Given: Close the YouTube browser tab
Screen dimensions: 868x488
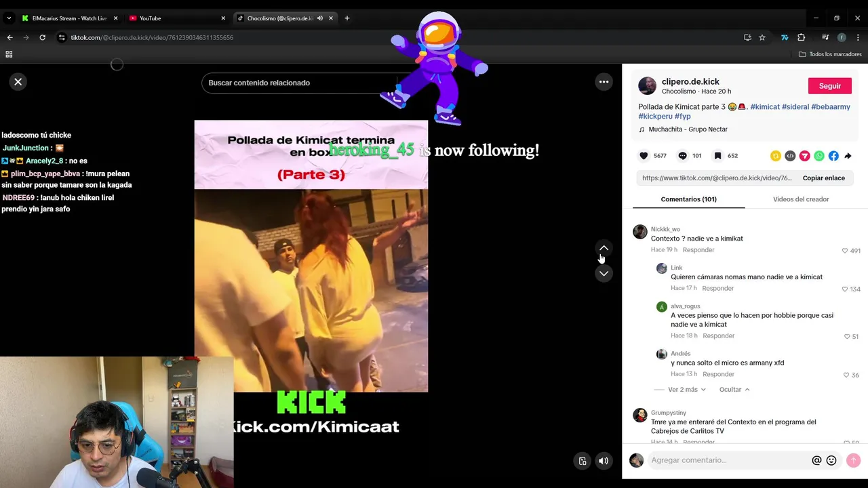Looking at the screenshot, I should (x=223, y=18).
